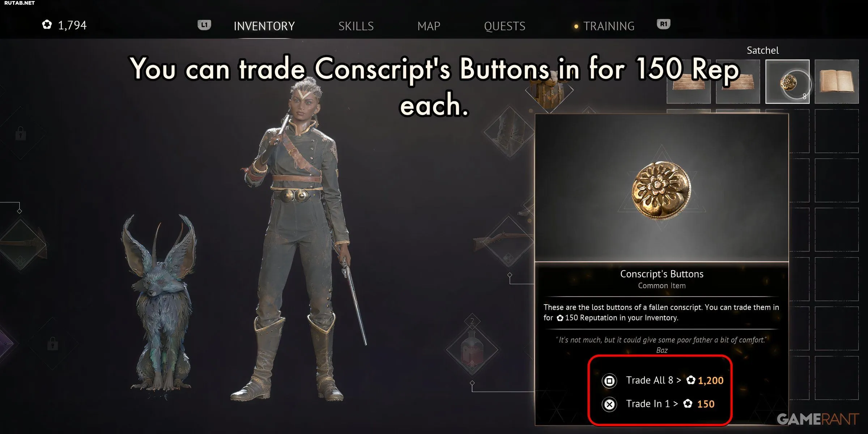Open the TRAINING tab
Screen dimensions: 868x434
click(609, 26)
